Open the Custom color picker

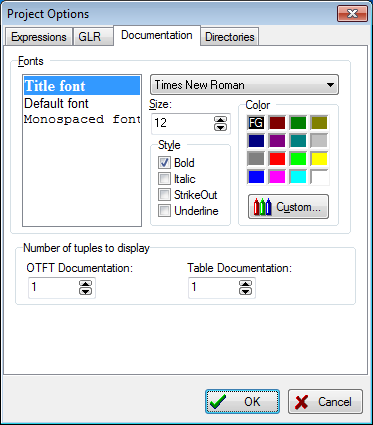(288, 207)
